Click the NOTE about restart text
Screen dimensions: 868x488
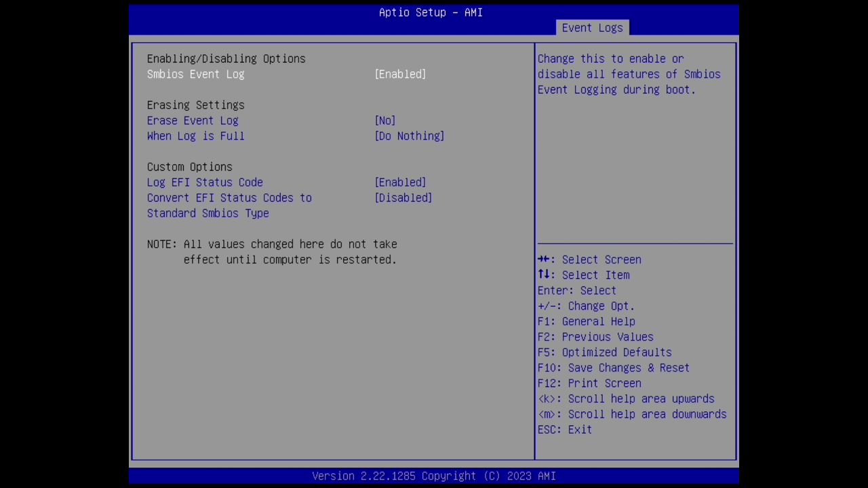(x=272, y=252)
